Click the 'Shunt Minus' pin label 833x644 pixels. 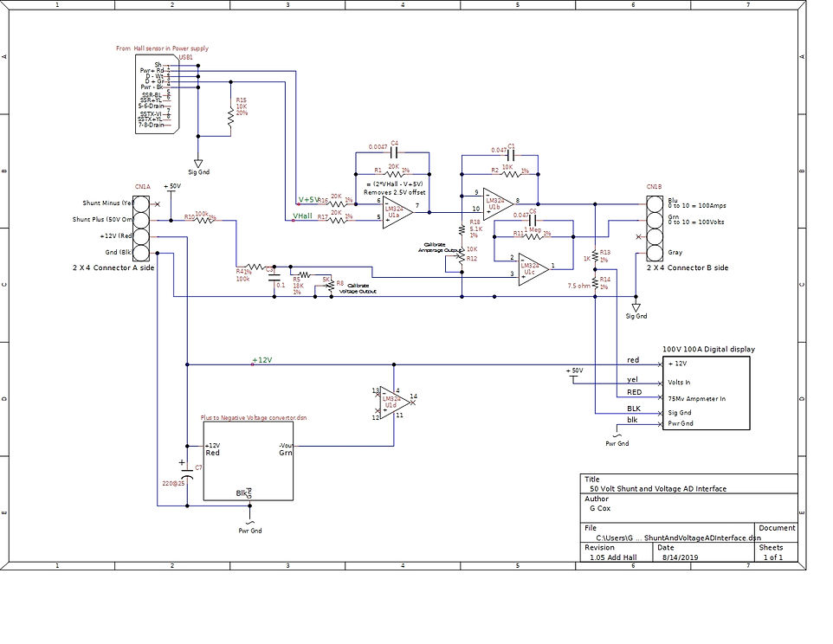[107, 203]
